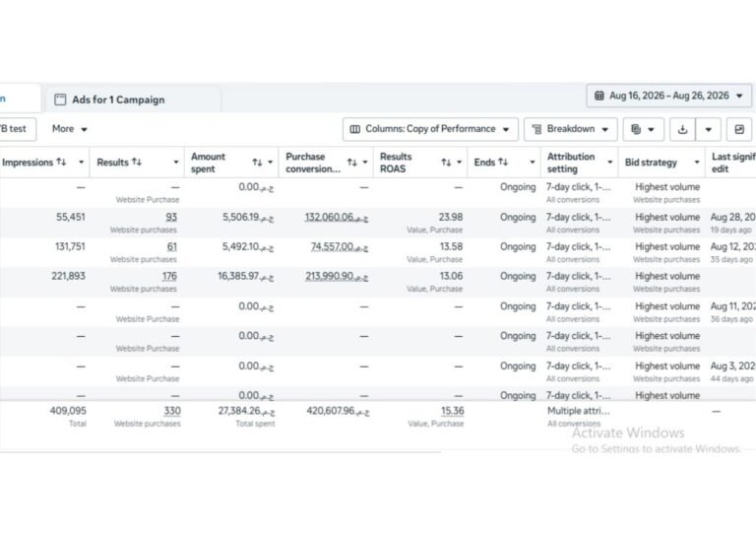Click the total ROAS 15.36 value

(x=452, y=411)
